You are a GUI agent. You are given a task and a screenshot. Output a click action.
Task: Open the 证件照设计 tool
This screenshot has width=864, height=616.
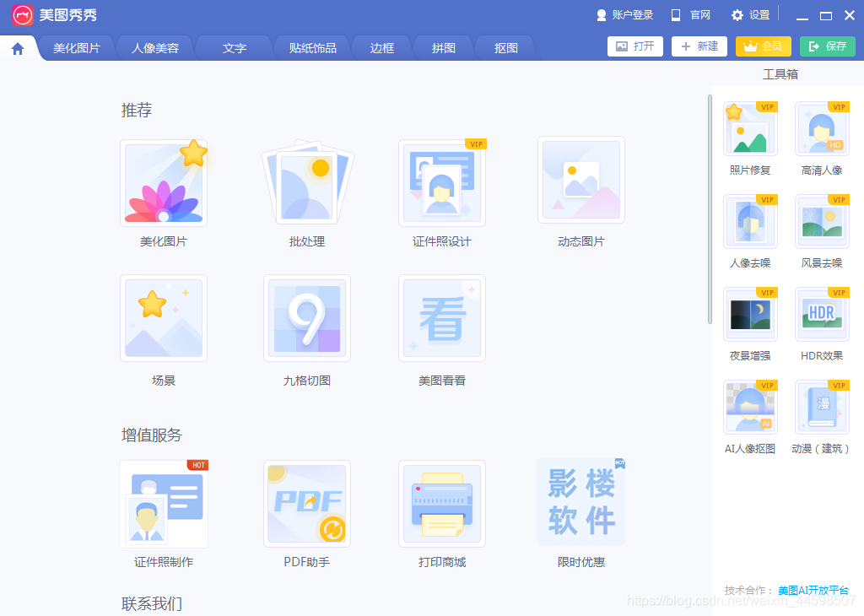coord(442,183)
